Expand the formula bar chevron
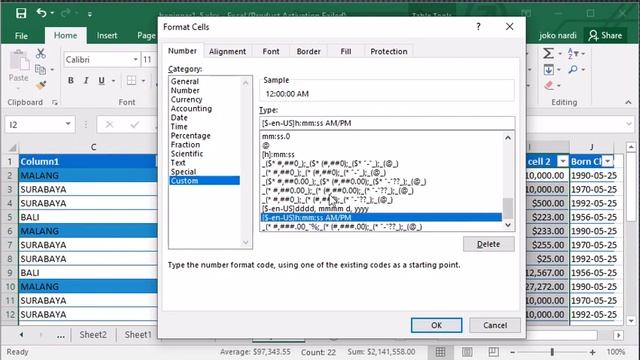 629,124
